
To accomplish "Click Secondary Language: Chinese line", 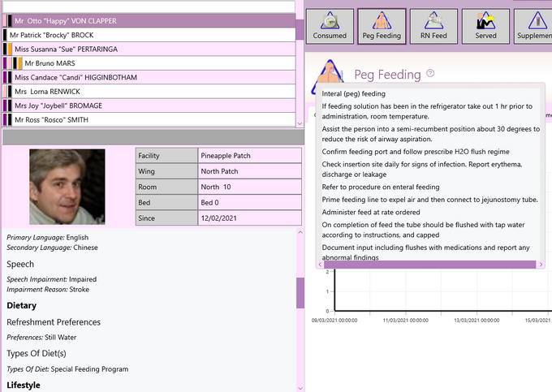I will pos(52,248).
